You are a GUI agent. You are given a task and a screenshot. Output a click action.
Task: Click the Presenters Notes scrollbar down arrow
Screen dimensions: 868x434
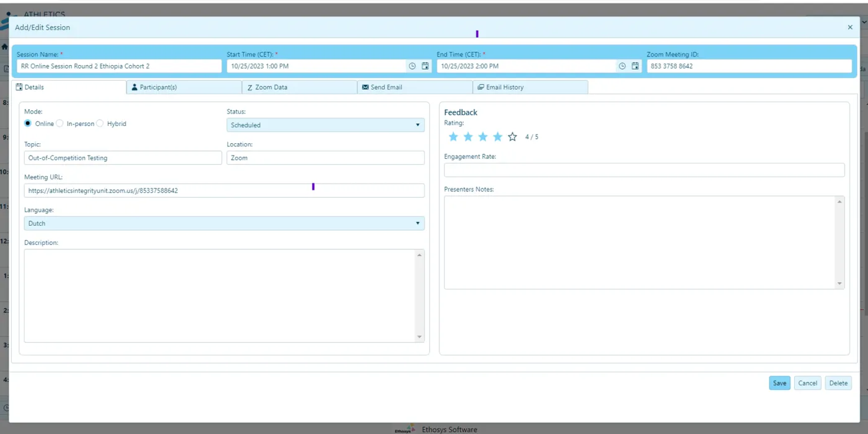tap(840, 284)
